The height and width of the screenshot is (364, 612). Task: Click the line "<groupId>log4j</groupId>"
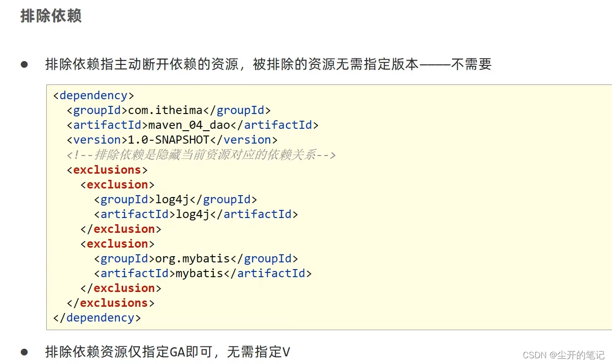(x=176, y=199)
